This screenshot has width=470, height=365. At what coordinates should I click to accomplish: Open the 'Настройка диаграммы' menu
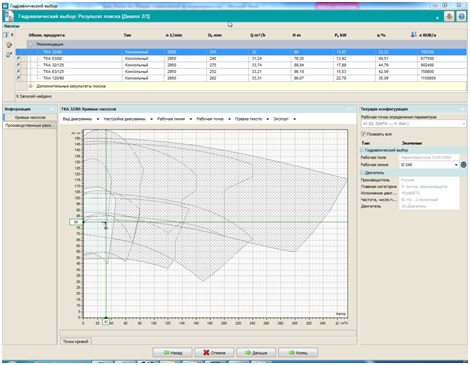click(x=128, y=119)
